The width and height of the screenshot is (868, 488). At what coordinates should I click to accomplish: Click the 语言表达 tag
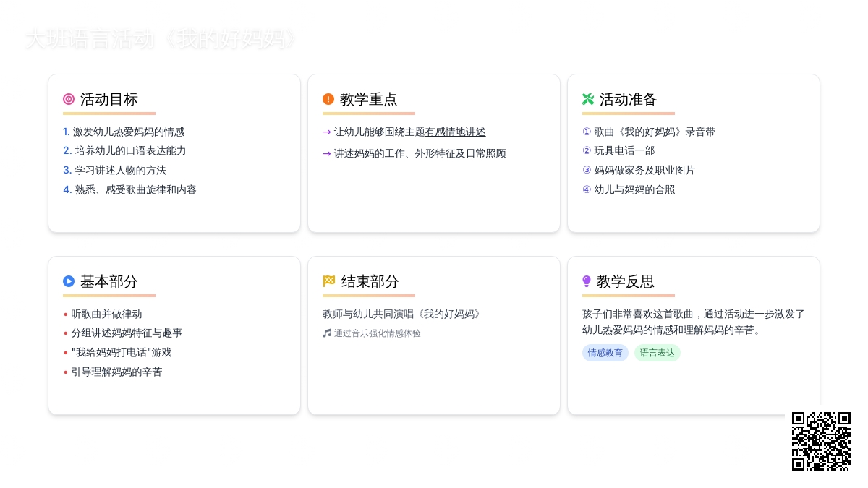pos(658,353)
